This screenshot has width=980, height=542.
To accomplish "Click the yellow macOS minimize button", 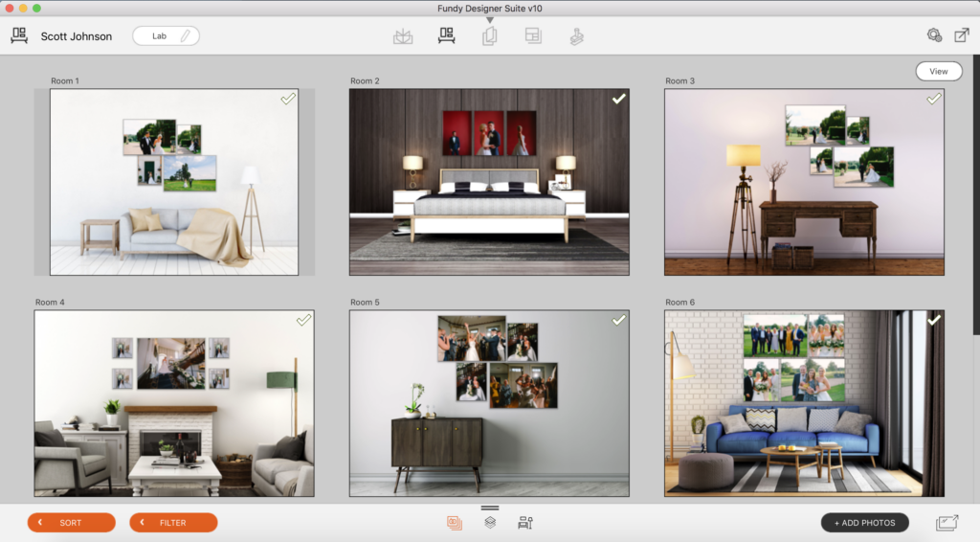I will (23, 8).
